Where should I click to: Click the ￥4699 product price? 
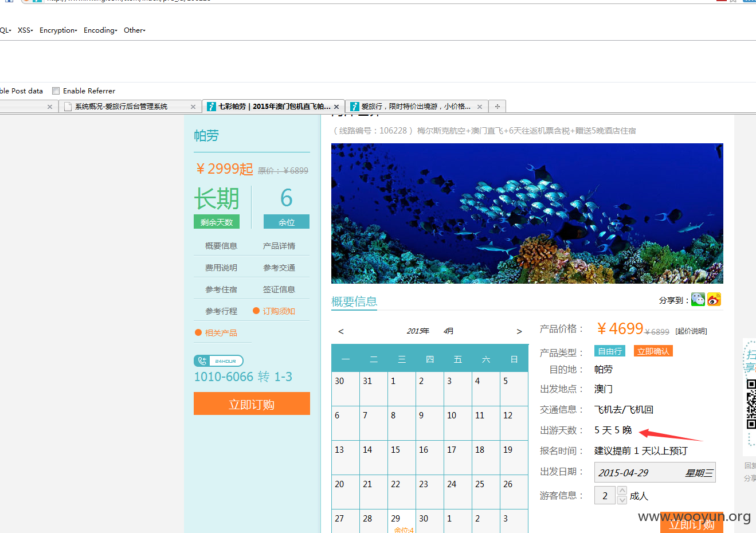[620, 328]
